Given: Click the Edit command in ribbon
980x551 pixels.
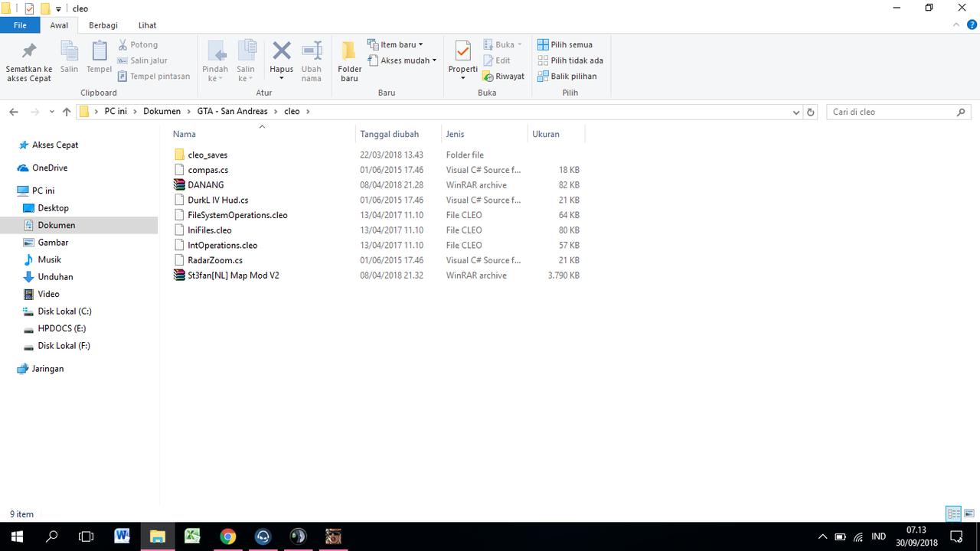Looking at the screenshot, I should [496, 60].
